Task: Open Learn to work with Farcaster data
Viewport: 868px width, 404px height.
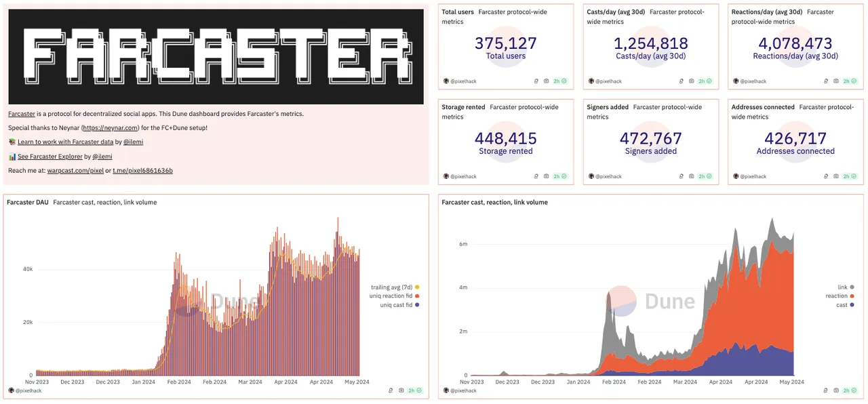Action: [65, 142]
